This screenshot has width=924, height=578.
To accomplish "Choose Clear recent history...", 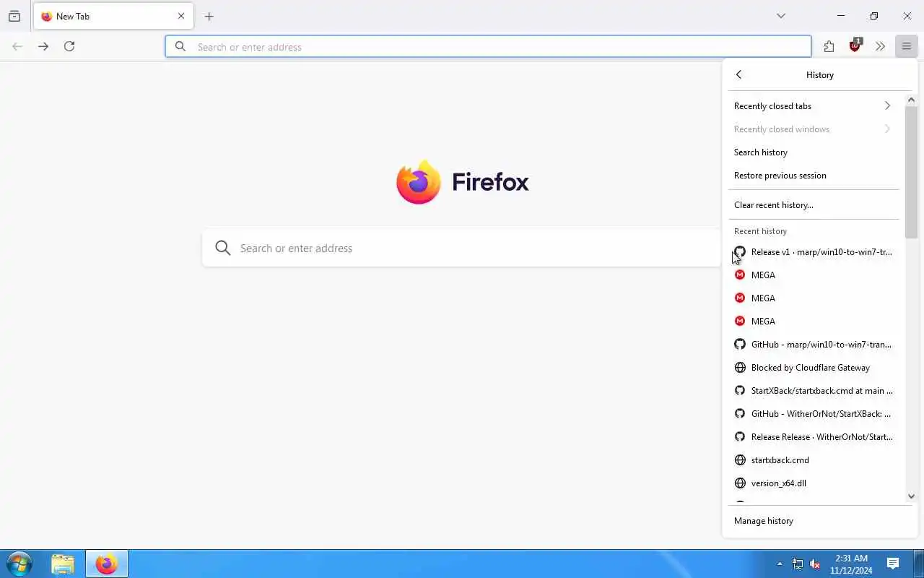I will tap(813, 205).
